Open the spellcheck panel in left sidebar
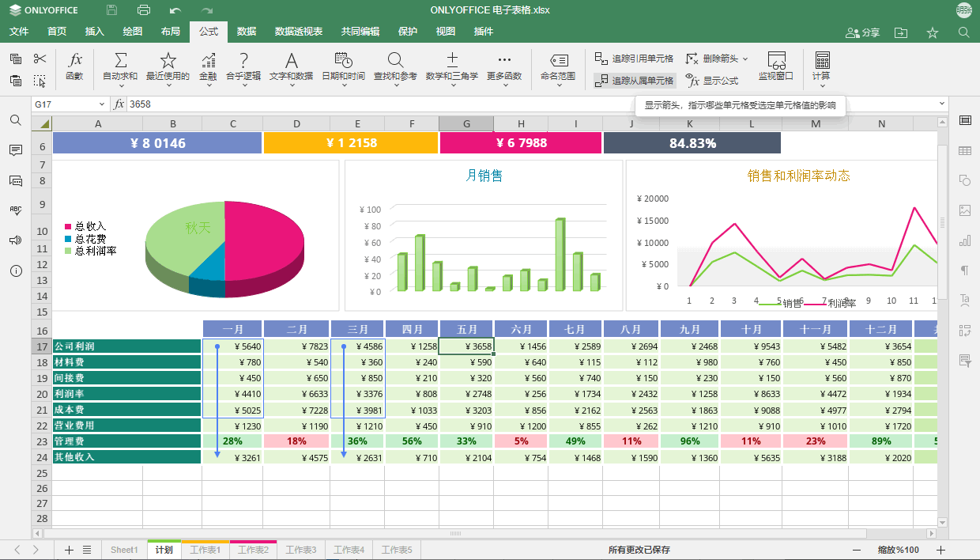 point(16,210)
